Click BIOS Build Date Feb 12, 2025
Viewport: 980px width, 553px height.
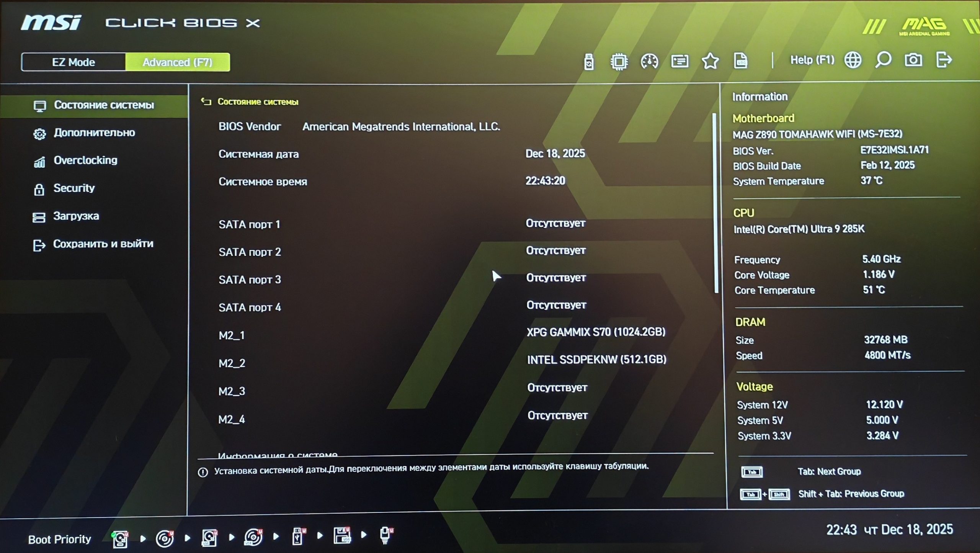pyautogui.click(x=888, y=165)
